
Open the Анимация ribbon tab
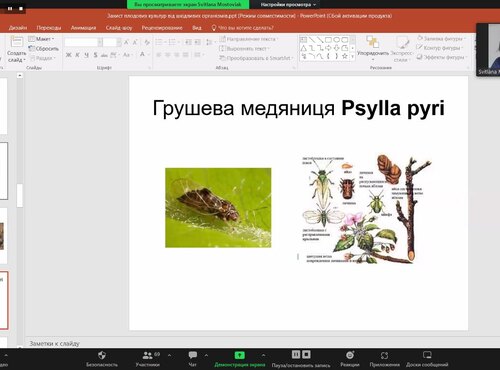tap(83, 28)
